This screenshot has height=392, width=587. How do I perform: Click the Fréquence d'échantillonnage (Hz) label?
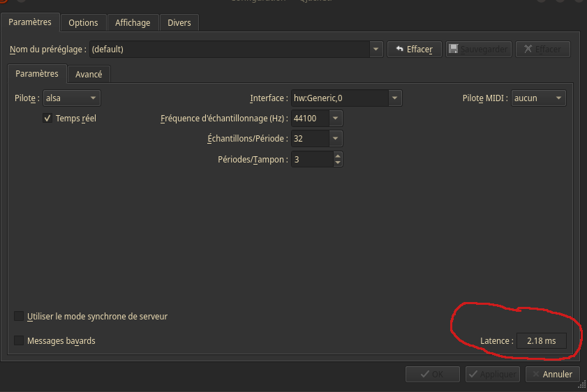pos(224,119)
